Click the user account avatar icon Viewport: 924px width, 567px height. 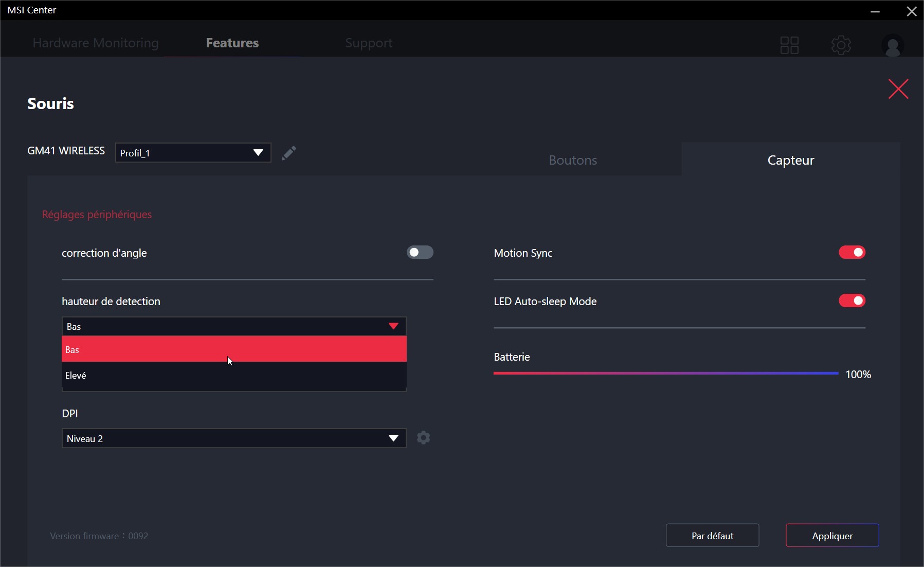893,45
